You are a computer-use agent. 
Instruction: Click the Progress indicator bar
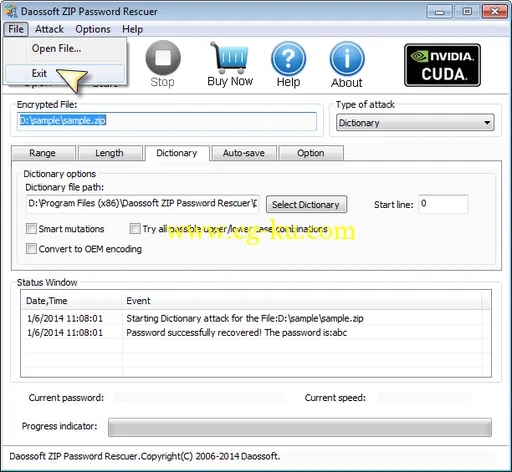click(300, 427)
